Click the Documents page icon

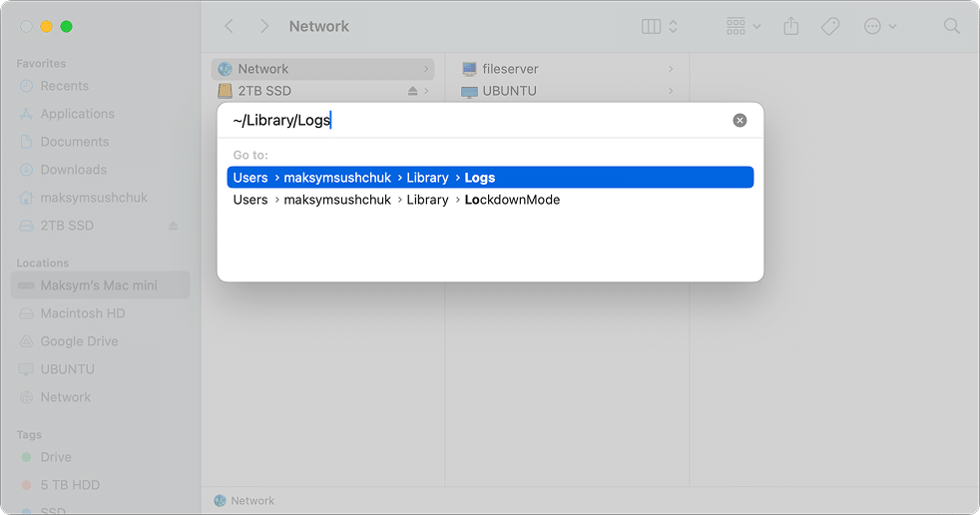point(26,142)
